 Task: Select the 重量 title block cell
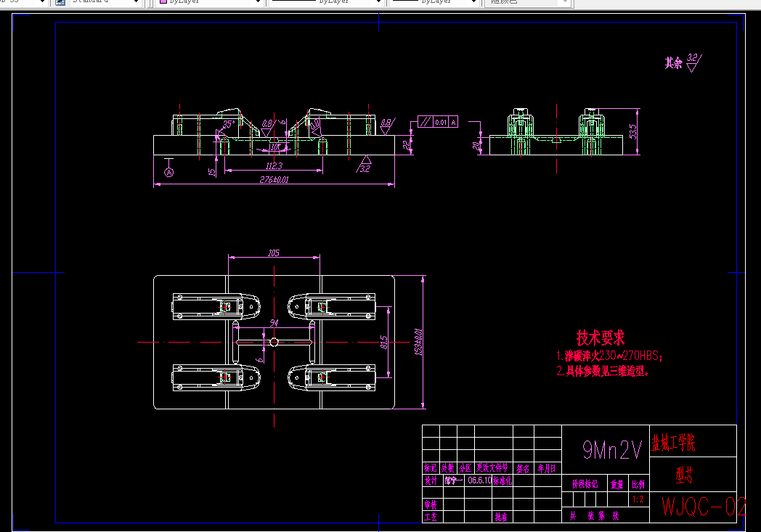[616, 485]
